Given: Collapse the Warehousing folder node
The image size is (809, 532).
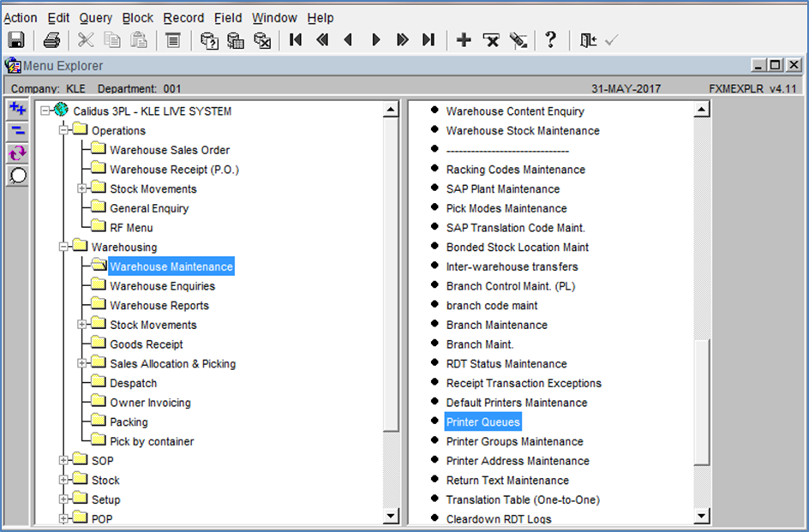Looking at the screenshot, I should (x=63, y=247).
